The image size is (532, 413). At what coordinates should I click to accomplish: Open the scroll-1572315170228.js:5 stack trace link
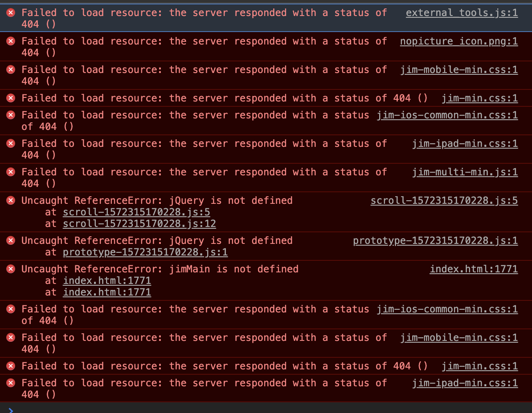pyautogui.click(x=136, y=212)
